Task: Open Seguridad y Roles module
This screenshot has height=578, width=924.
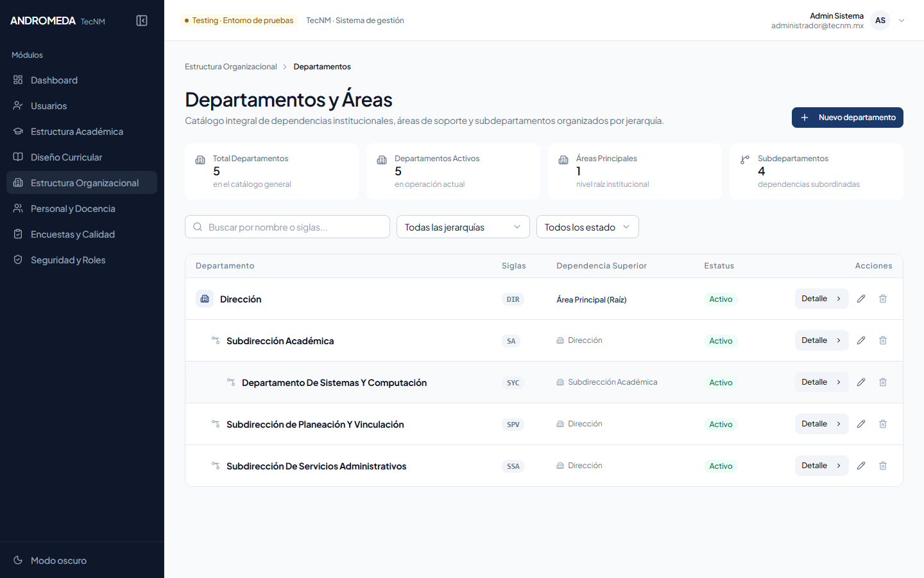Action: click(82, 259)
